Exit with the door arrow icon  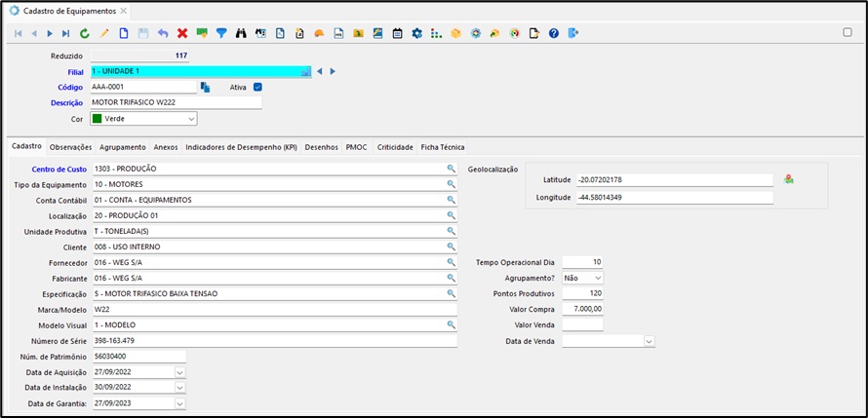[x=572, y=34]
